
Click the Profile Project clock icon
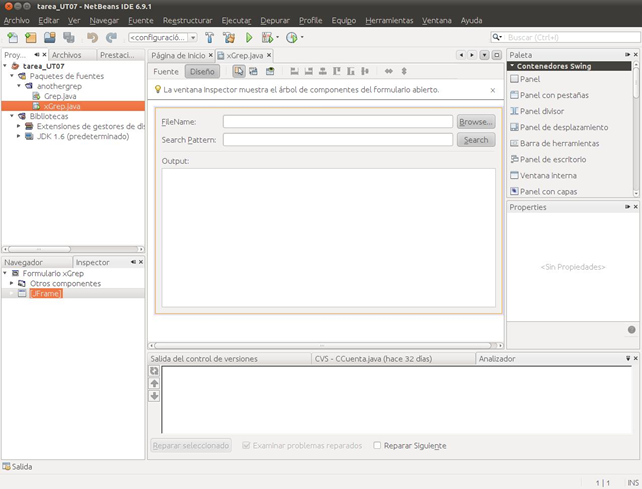pyautogui.click(x=292, y=38)
